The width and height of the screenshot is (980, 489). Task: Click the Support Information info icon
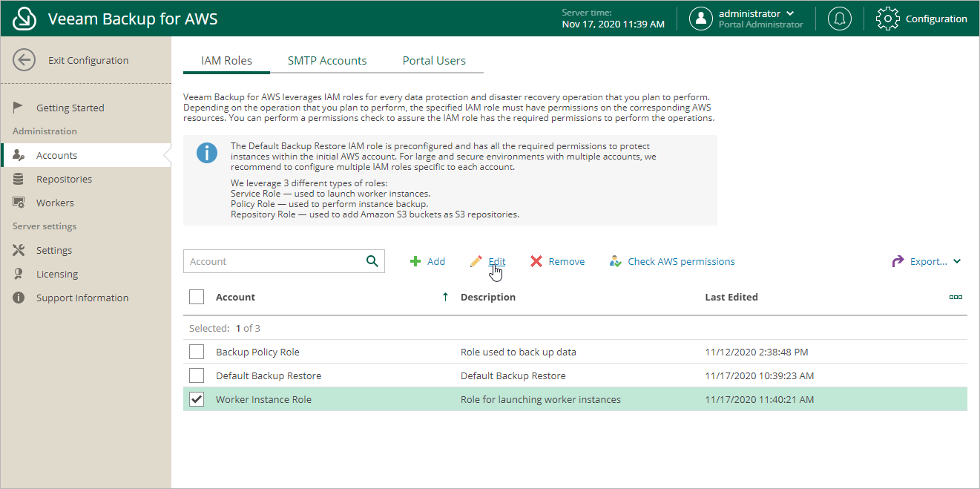coord(19,298)
